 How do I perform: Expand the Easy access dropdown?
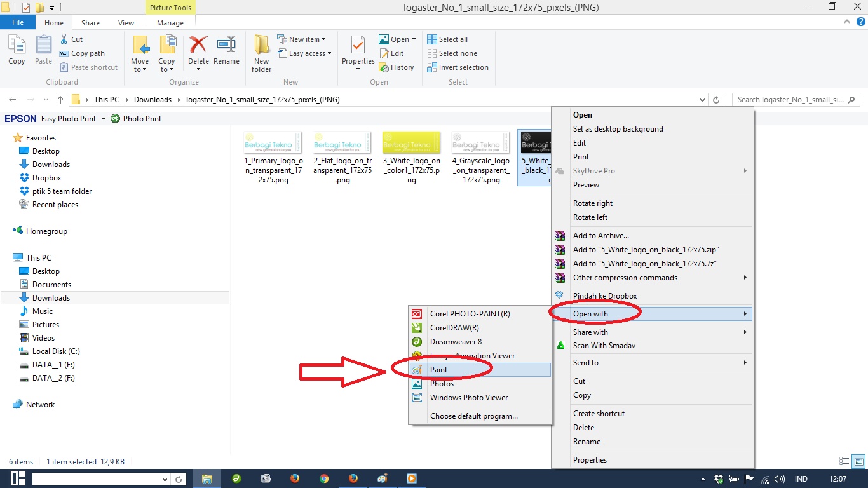point(330,53)
